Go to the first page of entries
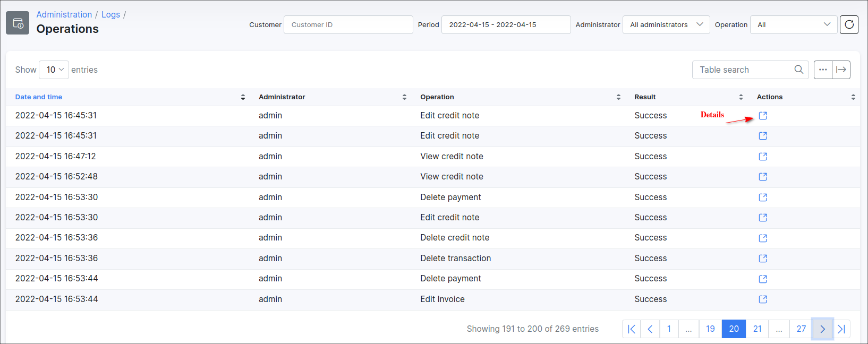Screen dimensions: 868x344 [x=632, y=329]
